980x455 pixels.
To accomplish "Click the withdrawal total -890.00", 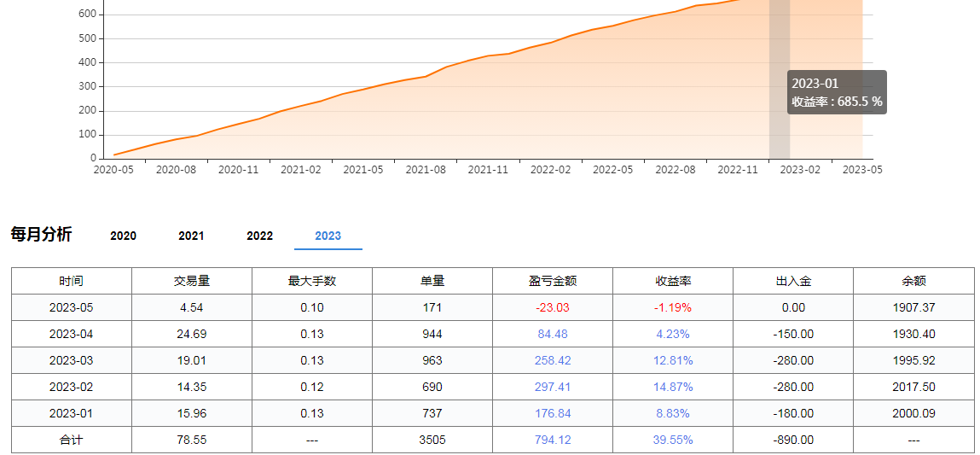I will (792, 440).
